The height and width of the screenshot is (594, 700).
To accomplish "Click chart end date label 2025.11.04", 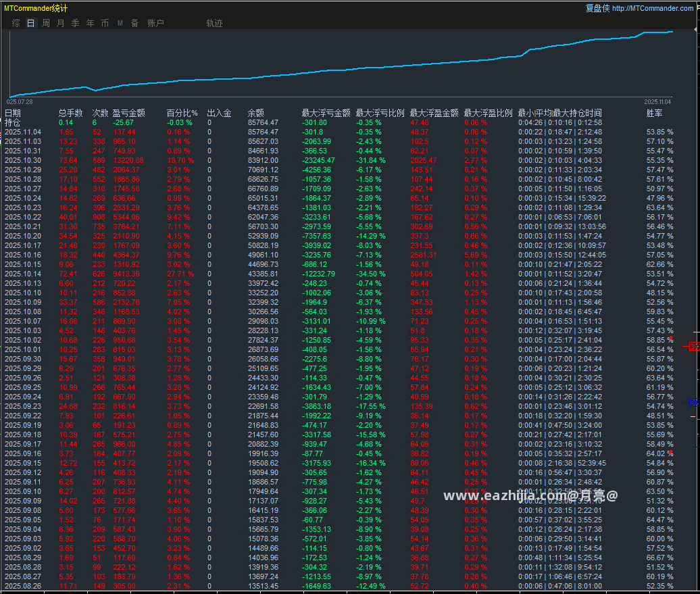I will point(657,102).
